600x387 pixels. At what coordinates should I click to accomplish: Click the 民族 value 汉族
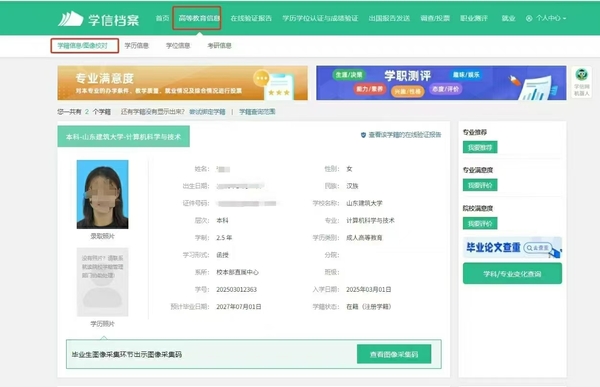[352, 186]
